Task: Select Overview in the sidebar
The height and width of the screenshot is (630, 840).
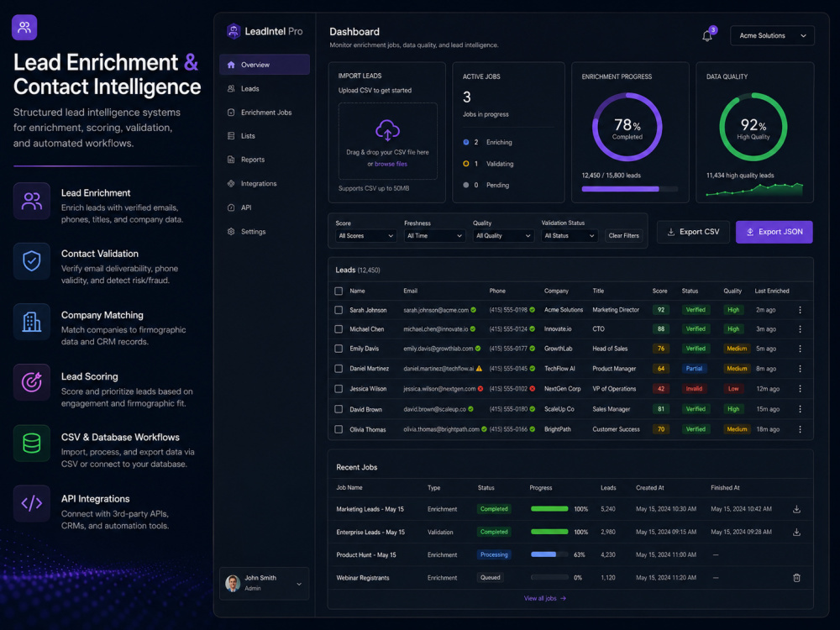Action: (264, 65)
